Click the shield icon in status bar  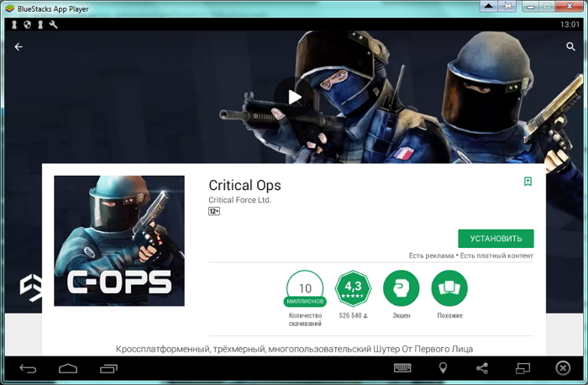tap(27, 24)
